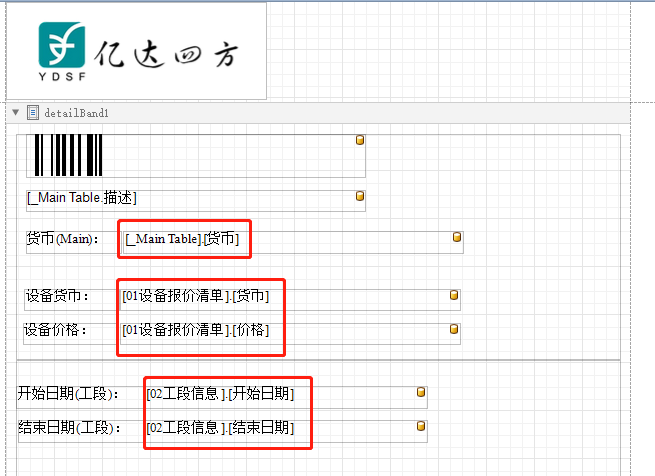
Task: Select the [01设备报价清单].[货币] data field
Action: pyautogui.click(x=196, y=296)
